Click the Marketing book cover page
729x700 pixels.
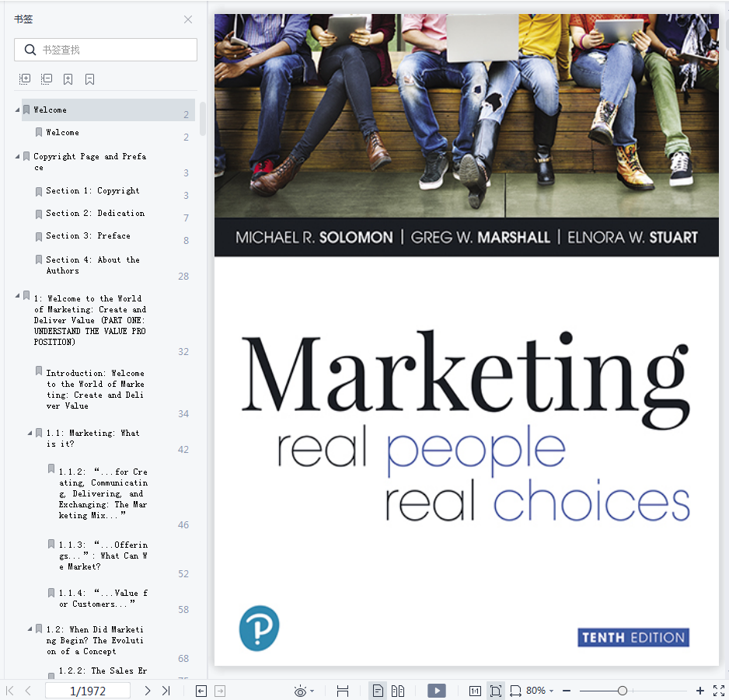[466, 340]
